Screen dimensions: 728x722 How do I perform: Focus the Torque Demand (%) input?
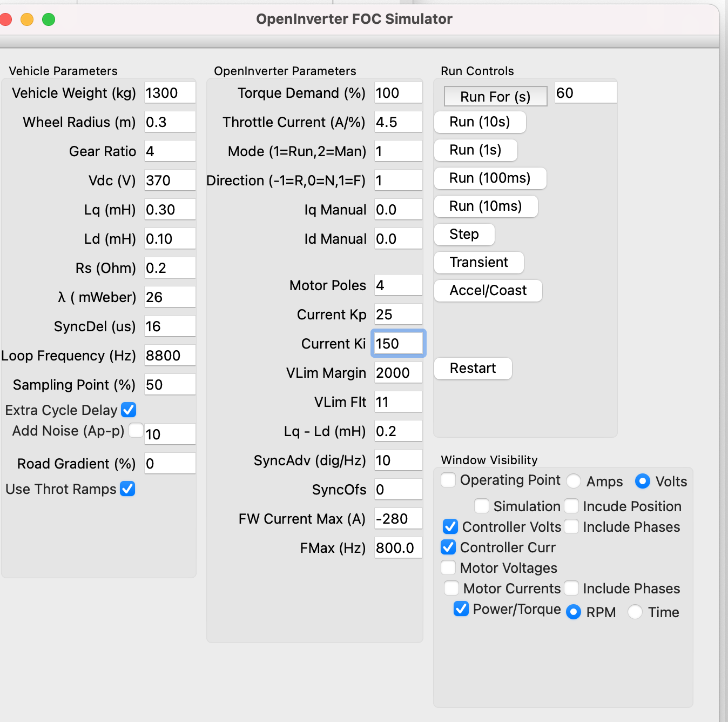pyautogui.click(x=398, y=93)
